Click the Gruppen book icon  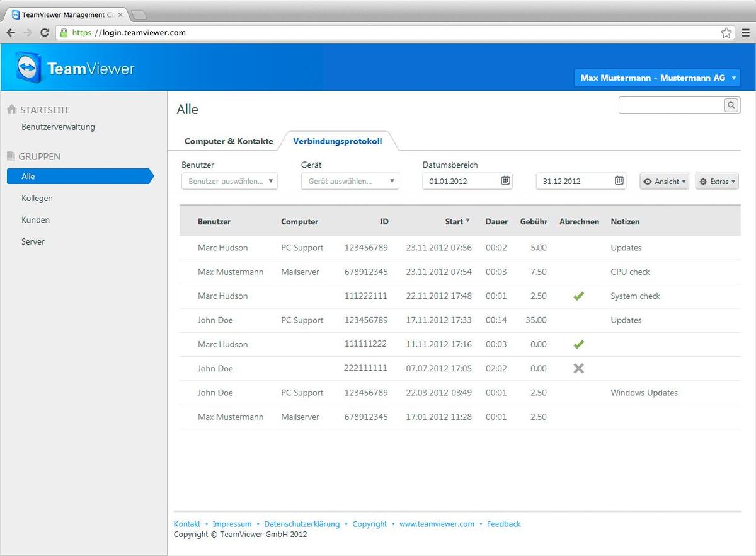click(x=11, y=156)
